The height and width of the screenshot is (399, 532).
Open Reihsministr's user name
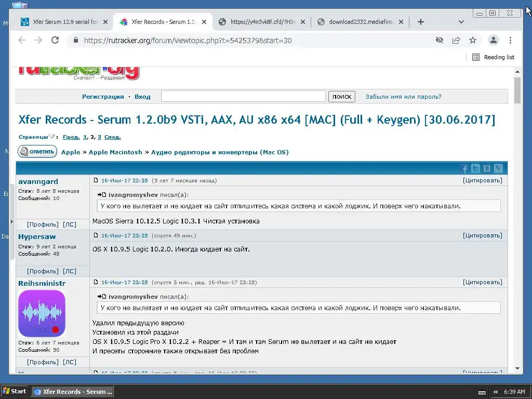(x=42, y=283)
